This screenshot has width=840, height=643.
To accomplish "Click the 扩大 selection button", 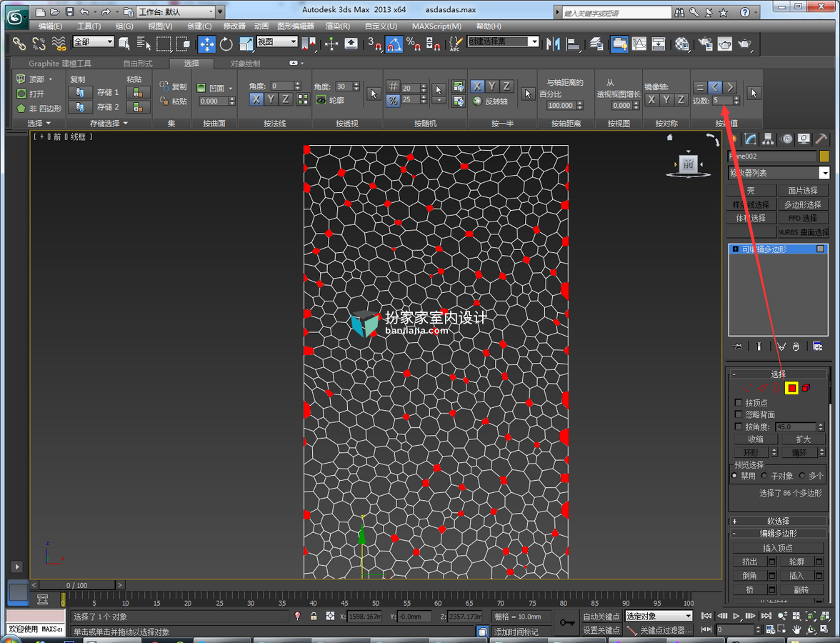I will point(803,439).
